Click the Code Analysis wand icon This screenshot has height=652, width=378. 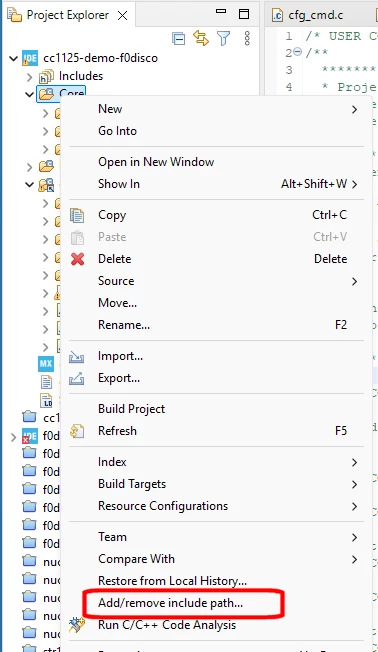77,625
